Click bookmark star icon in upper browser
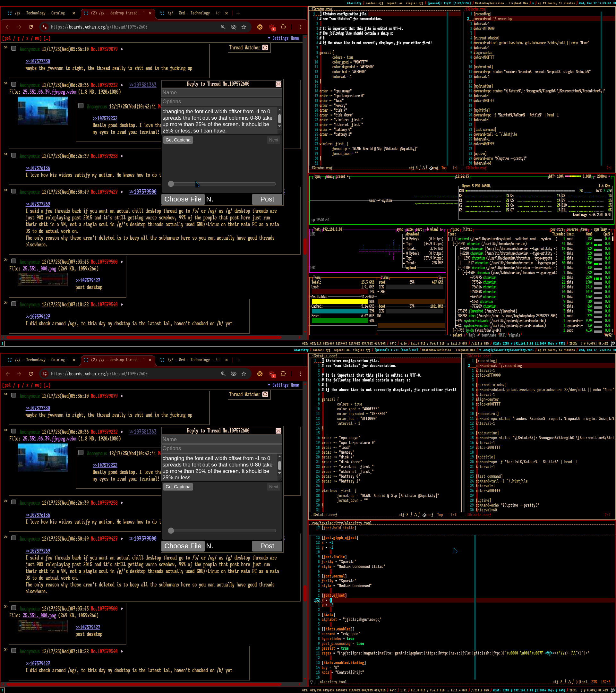 pyautogui.click(x=244, y=27)
